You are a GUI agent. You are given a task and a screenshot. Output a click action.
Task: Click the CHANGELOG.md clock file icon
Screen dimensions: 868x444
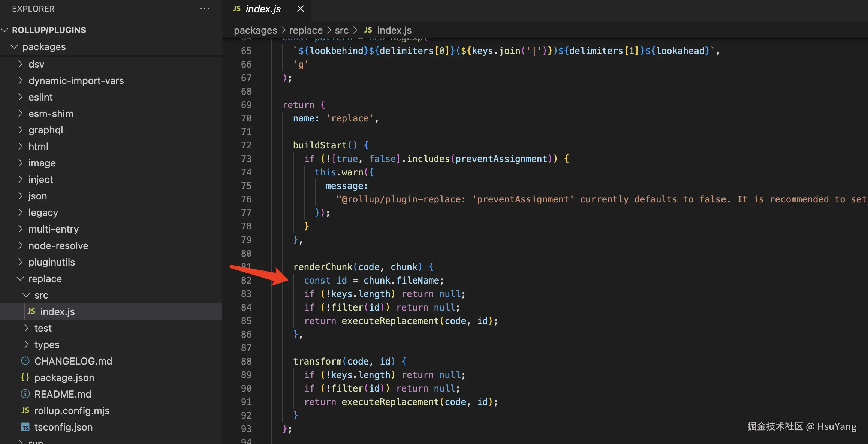click(25, 361)
